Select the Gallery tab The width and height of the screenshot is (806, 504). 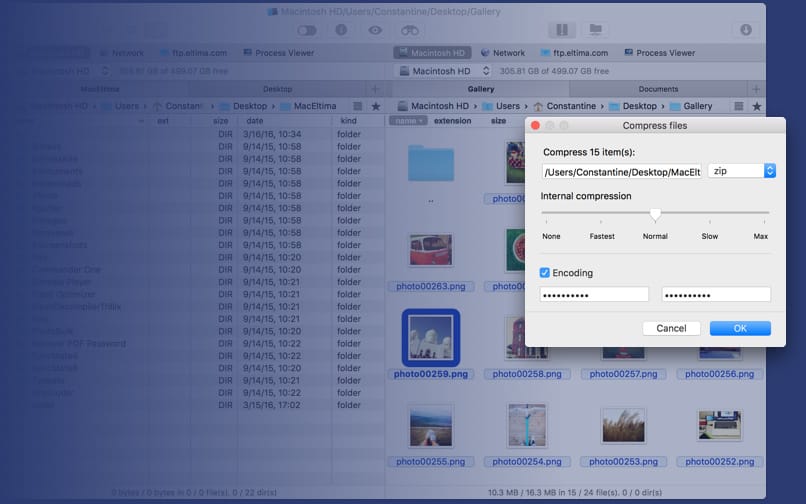481,89
